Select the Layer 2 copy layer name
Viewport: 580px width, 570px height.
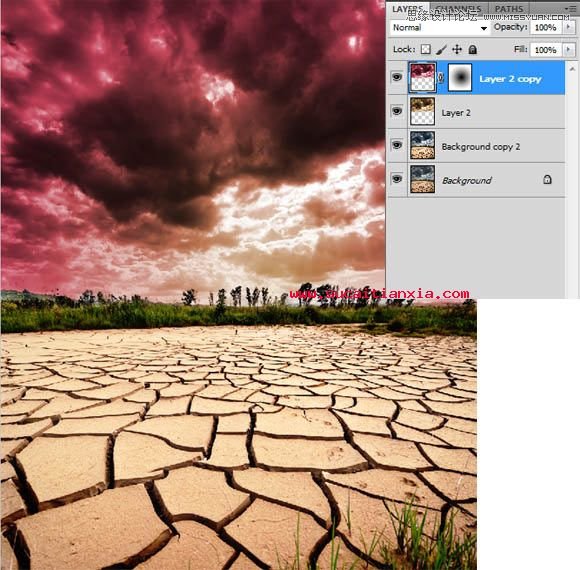[x=510, y=79]
